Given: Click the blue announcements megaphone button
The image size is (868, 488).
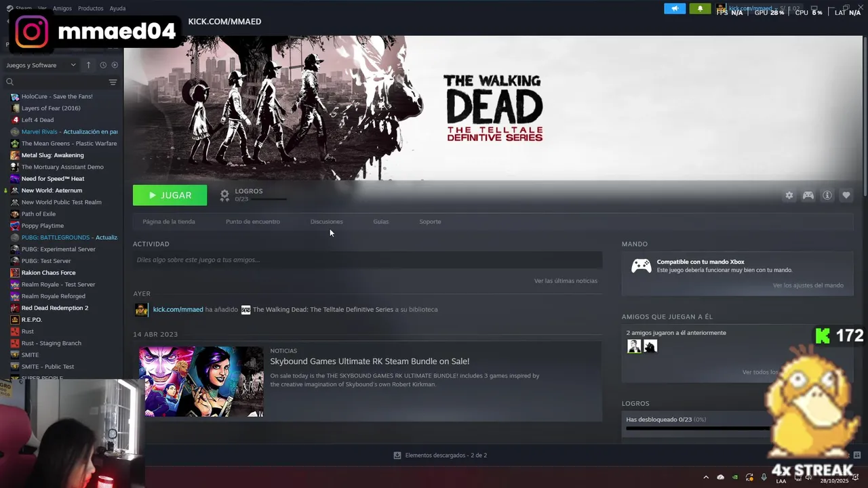Looking at the screenshot, I should [675, 9].
